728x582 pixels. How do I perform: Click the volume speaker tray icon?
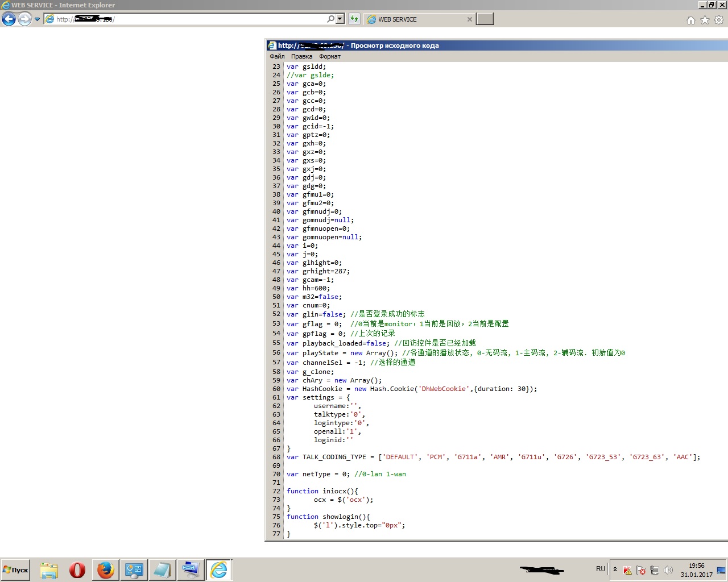(668, 570)
